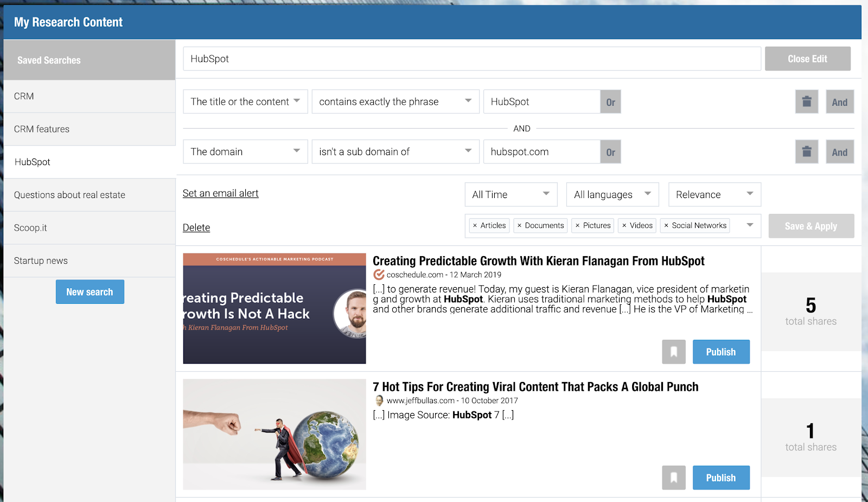This screenshot has width=868, height=502.
Task: Publish the Creating Predictable Growth article
Action: (x=721, y=352)
